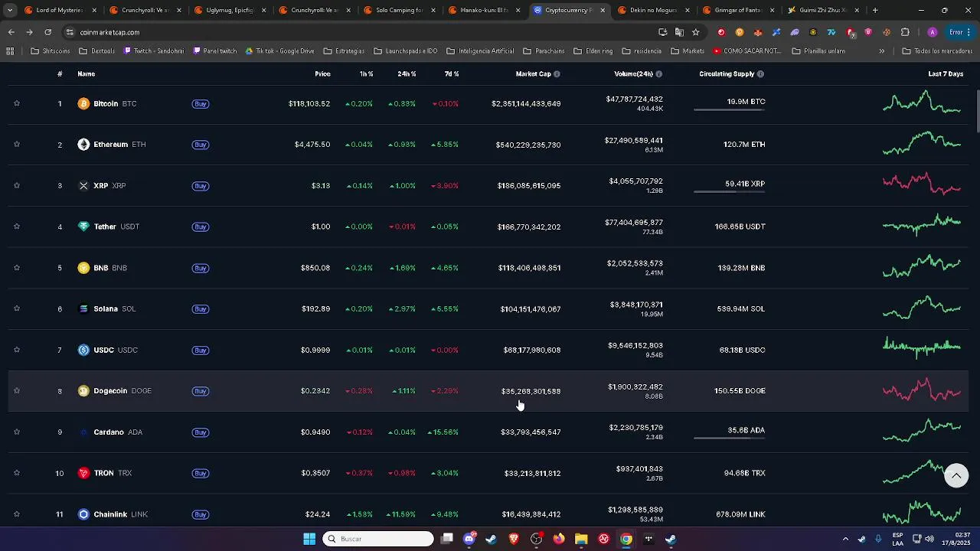This screenshot has width=980, height=551.
Task: Toggle watchlist star for Solana
Action: [16, 309]
